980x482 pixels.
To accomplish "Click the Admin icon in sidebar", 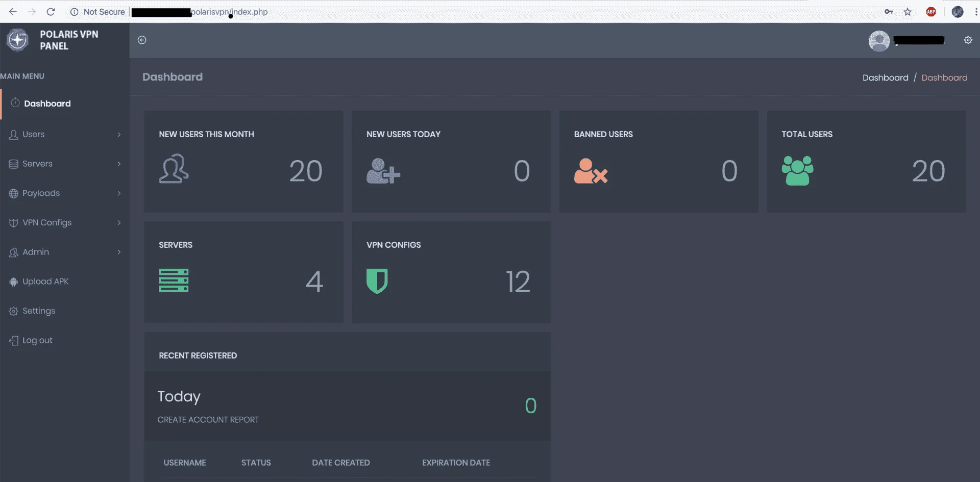I will (14, 252).
